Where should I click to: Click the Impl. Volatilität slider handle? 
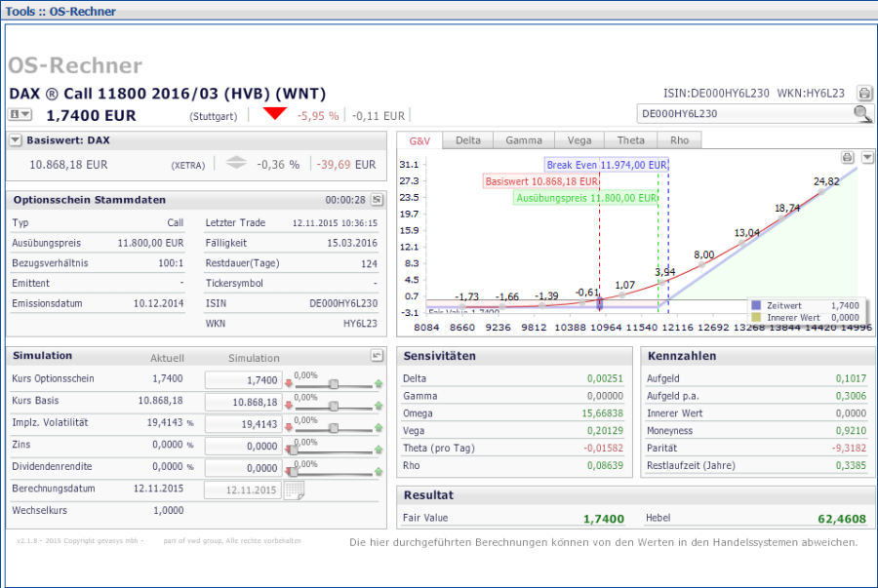point(334,428)
